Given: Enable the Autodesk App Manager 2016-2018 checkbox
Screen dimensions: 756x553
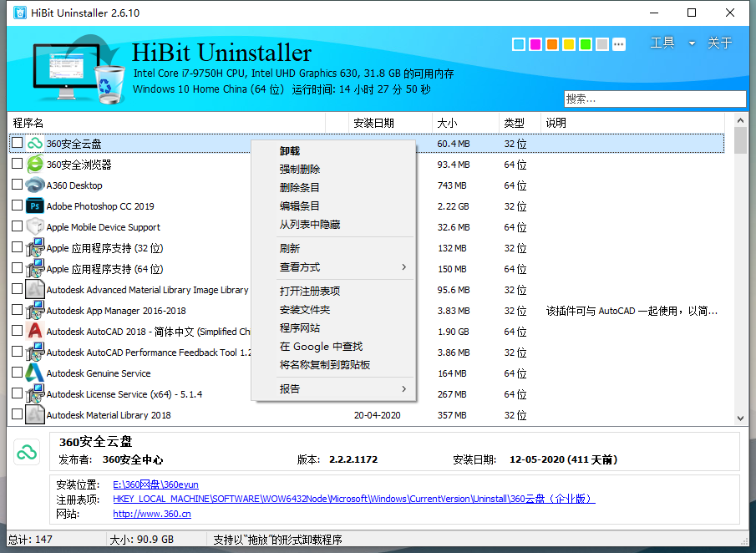Looking at the screenshot, I should [x=17, y=310].
